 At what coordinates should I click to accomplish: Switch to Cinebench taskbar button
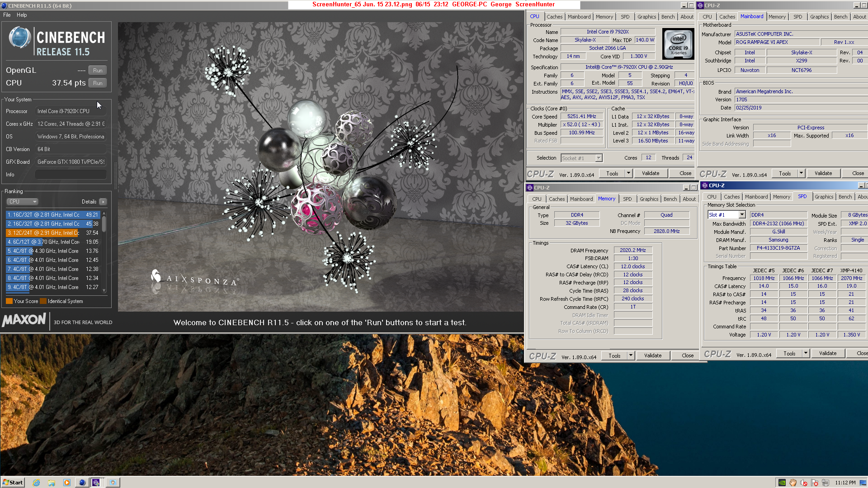(82, 483)
